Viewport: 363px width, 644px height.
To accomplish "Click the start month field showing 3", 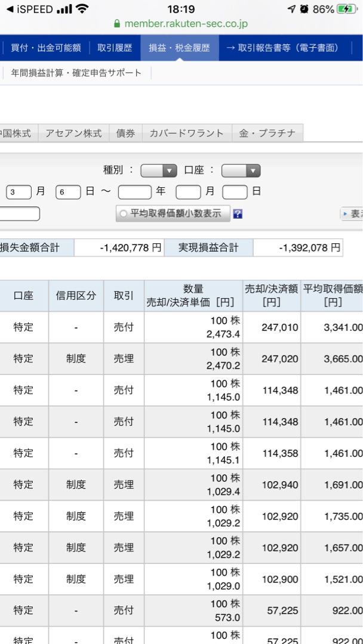I will 19,192.
